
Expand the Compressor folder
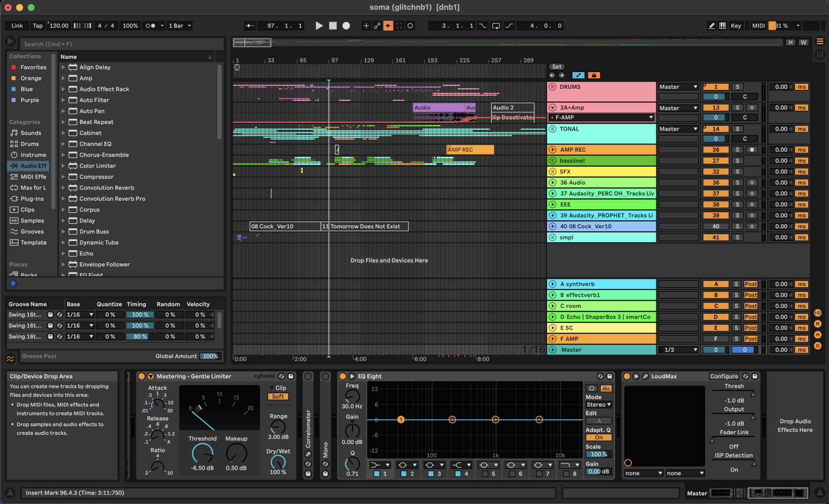63,177
